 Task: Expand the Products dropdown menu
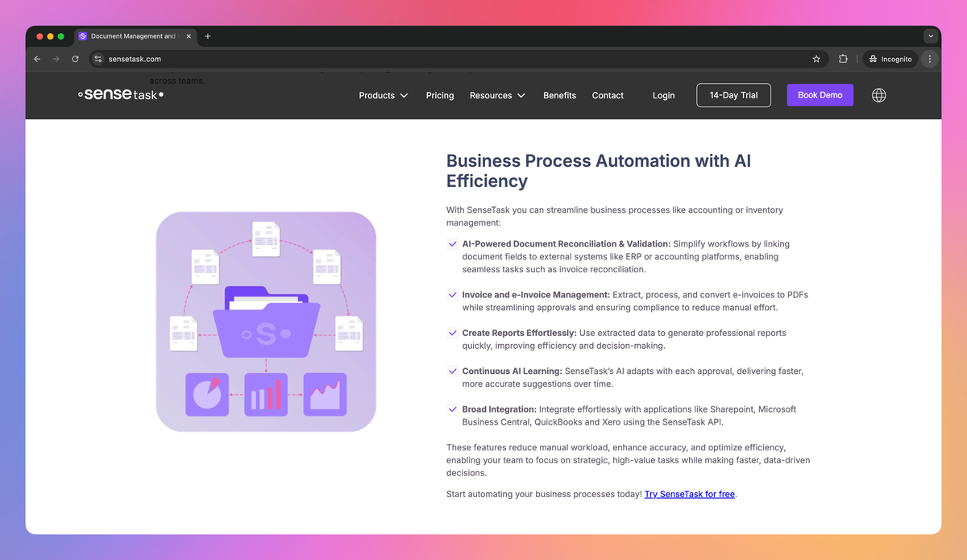384,95
